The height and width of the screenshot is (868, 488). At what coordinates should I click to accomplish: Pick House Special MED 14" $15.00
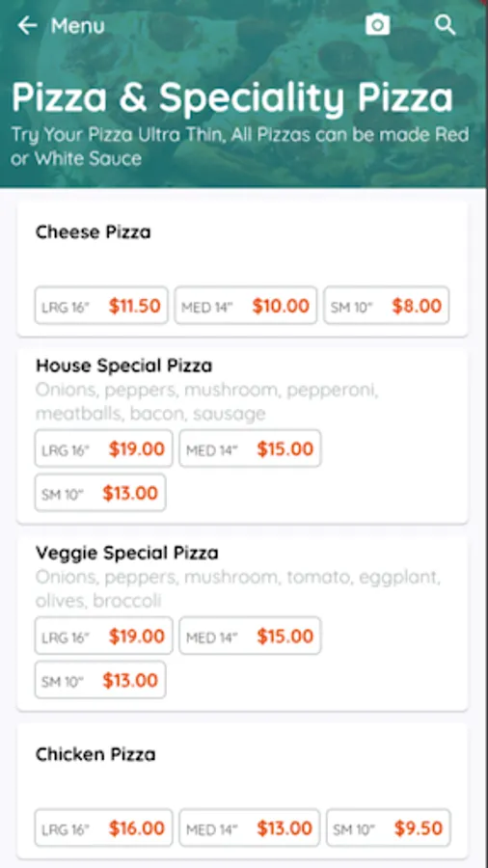250,448
